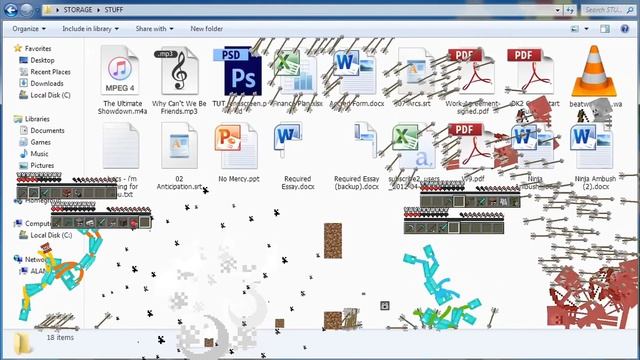Click the search STUFF input field

(x=608, y=10)
